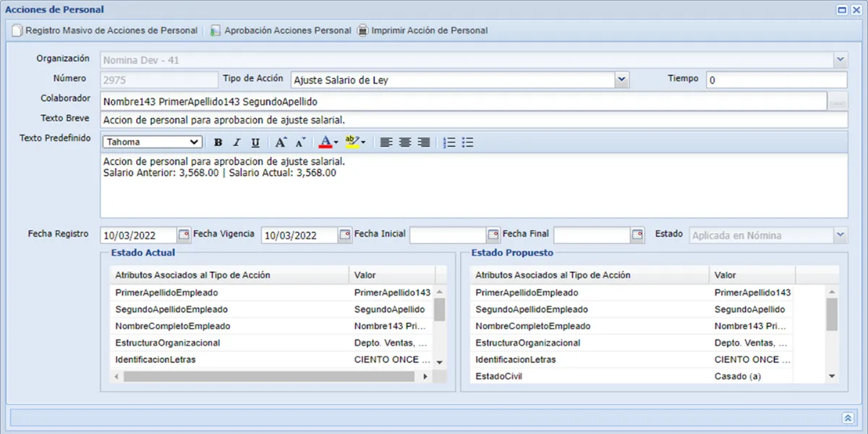
Task: Insert a numbered list
Action: pyautogui.click(x=449, y=142)
